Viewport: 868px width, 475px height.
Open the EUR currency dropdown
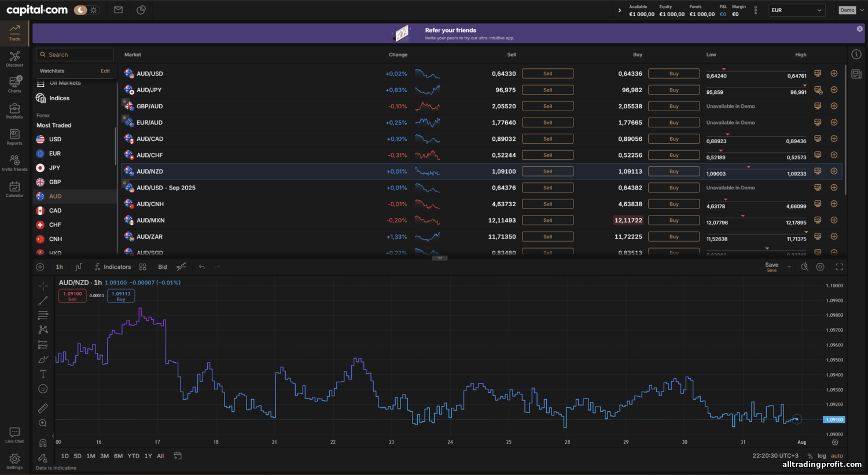pos(796,10)
